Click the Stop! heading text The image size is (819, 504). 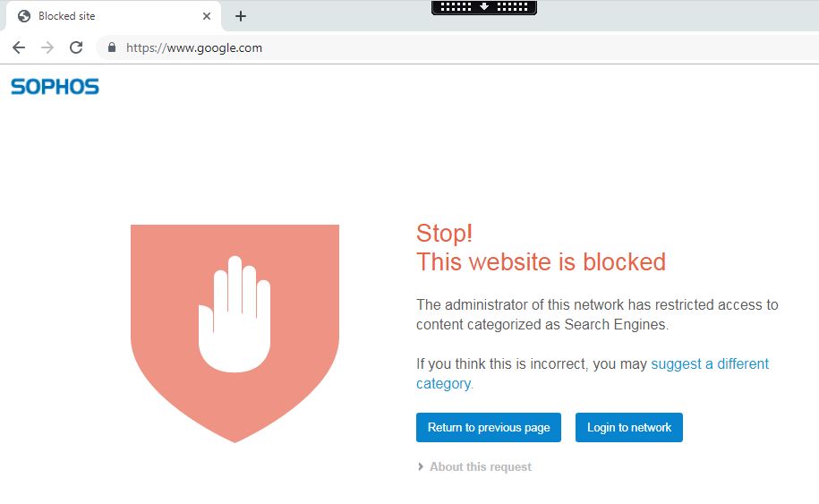coord(445,234)
